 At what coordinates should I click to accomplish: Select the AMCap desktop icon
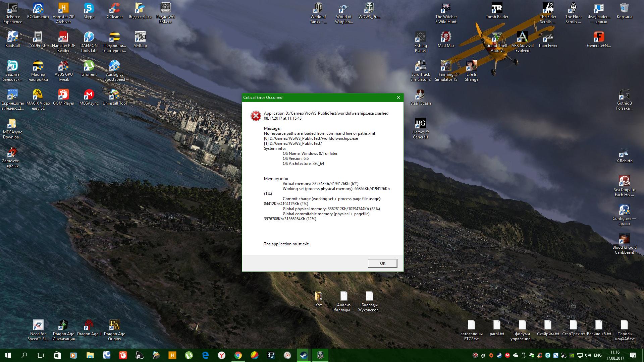(x=140, y=40)
